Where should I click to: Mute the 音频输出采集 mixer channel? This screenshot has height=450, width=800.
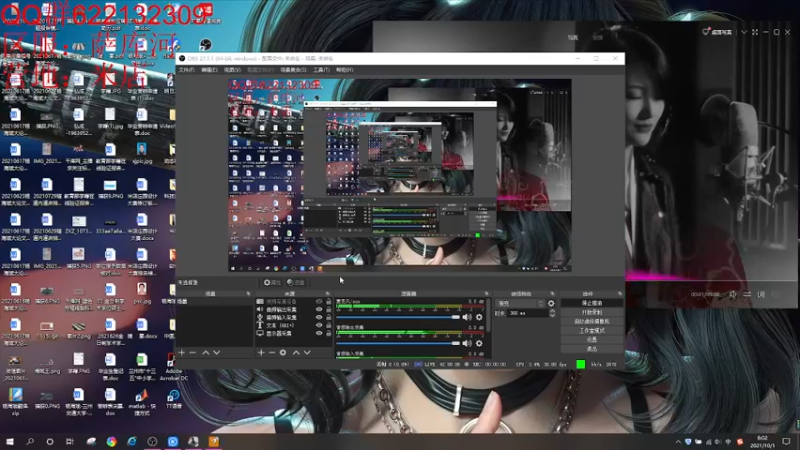[x=467, y=343]
